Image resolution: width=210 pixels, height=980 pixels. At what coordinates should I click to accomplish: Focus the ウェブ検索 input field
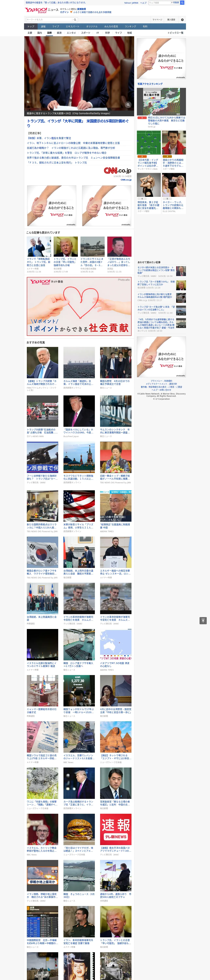click(159, 3)
